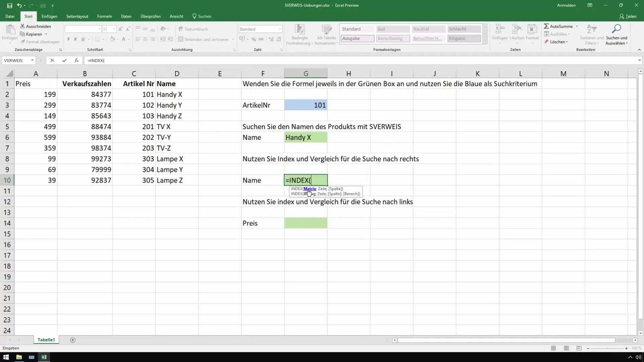Increase font size with the larger A icon
644x362 pixels.
coord(121,29)
